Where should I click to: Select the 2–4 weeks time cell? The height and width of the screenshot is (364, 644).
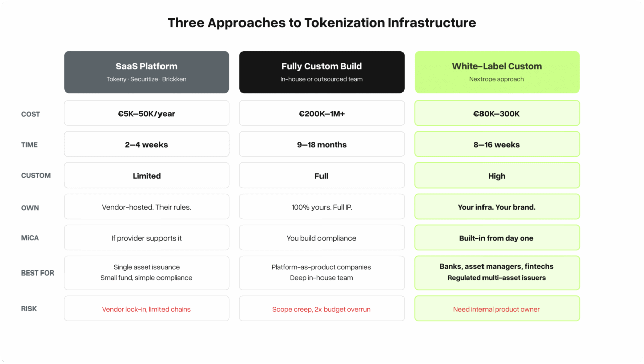[x=146, y=144]
